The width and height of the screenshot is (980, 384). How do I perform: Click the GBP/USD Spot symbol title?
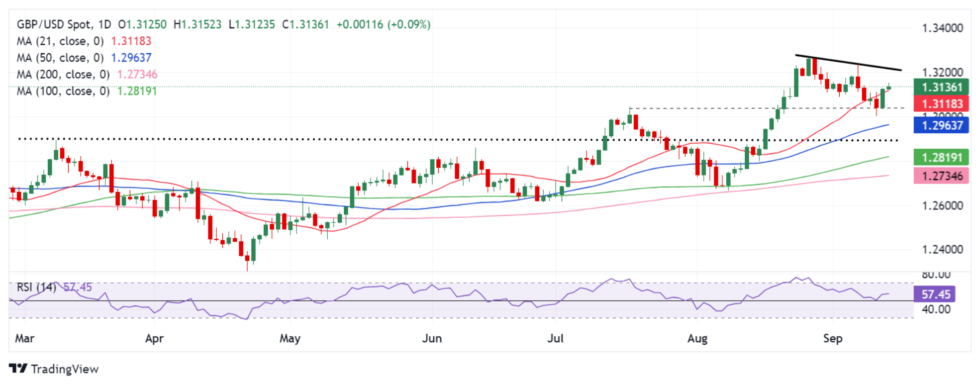click(x=54, y=24)
